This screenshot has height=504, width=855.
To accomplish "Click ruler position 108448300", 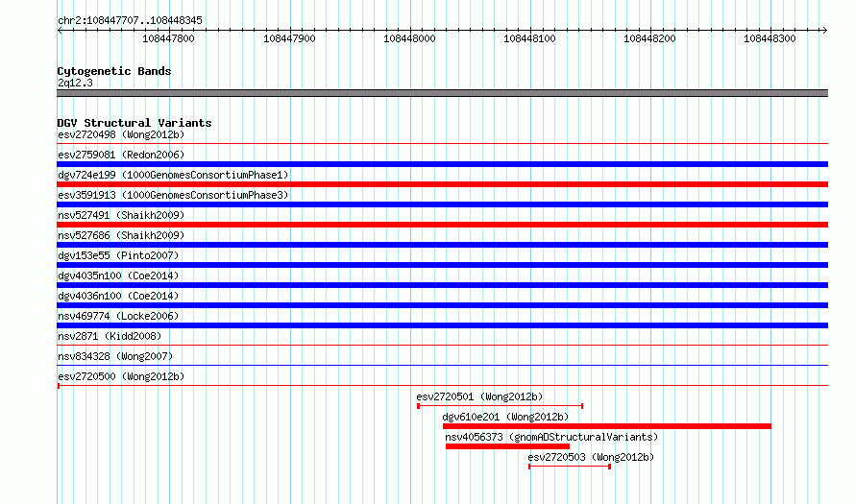I will point(769,38).
